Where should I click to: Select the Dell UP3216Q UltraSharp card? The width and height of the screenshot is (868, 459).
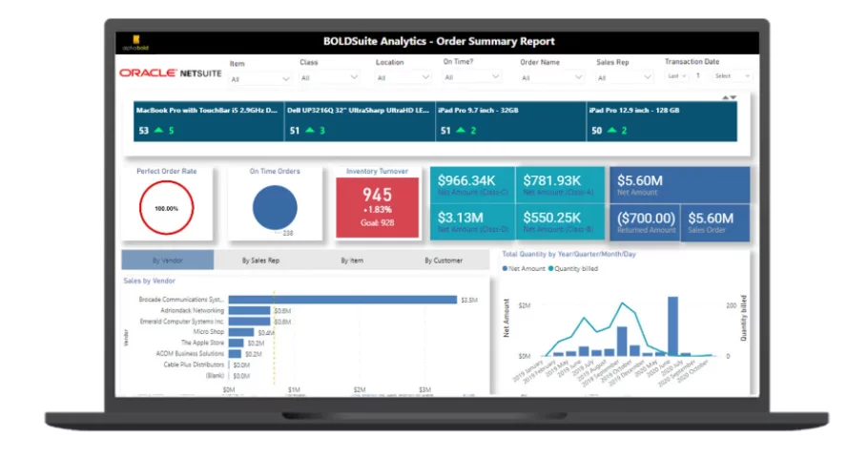click(x=360, y=121)
